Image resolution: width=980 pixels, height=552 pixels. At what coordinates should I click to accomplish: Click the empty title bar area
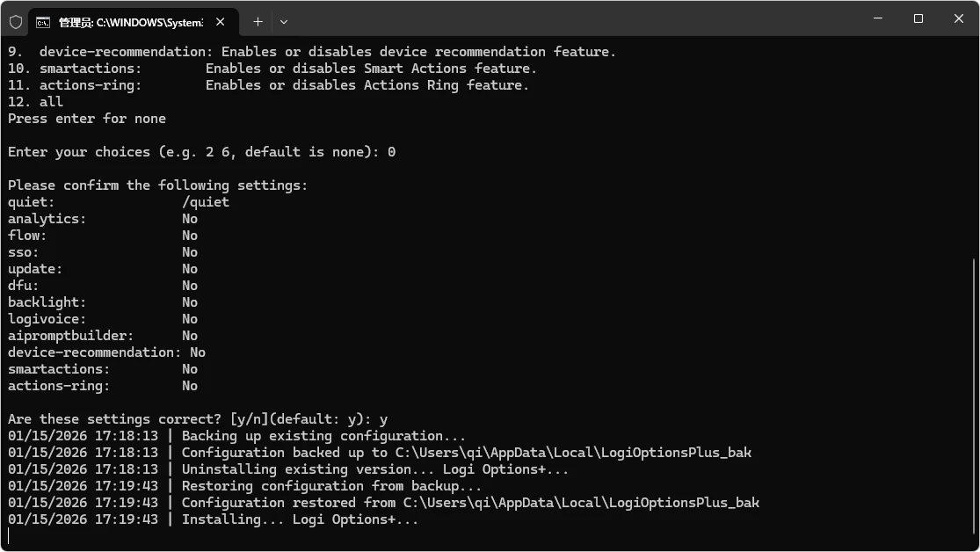click(571, 19)
